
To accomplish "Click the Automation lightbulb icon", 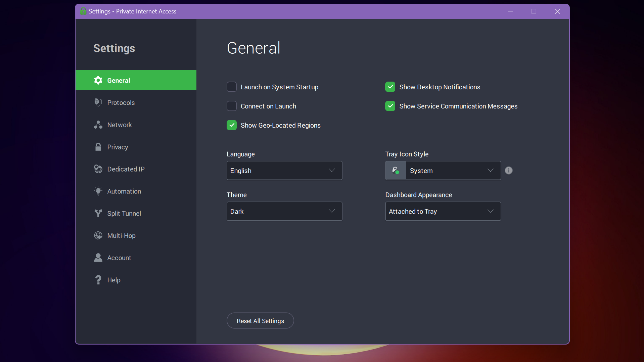I will (98, 191).
